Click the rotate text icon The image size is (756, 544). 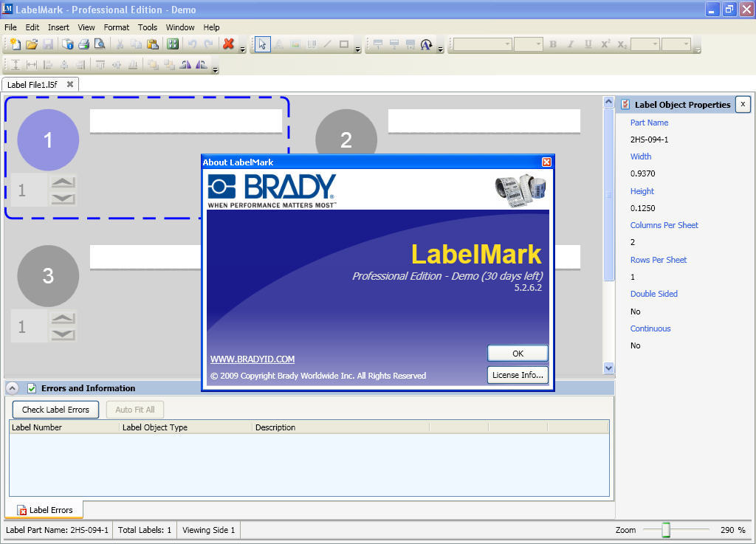pyautogui.click(x=426, y=44)
